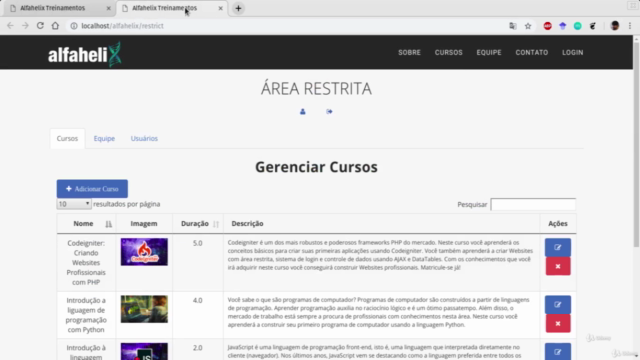Image resolution: width=640 pixels, height=360 pixels.
Task: Open the browser three-dot menu
Action: tap(630, 26)
